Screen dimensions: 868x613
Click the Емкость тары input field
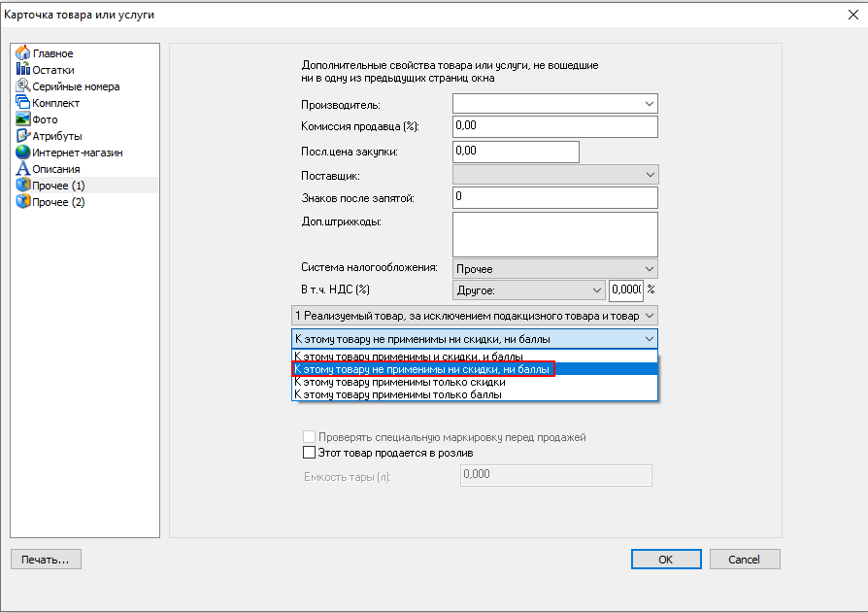tap(555, 475)
